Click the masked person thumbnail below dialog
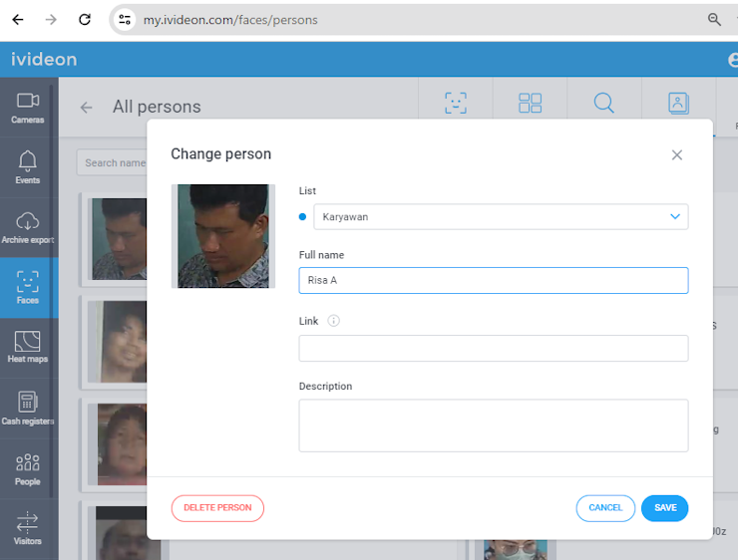 516,550
